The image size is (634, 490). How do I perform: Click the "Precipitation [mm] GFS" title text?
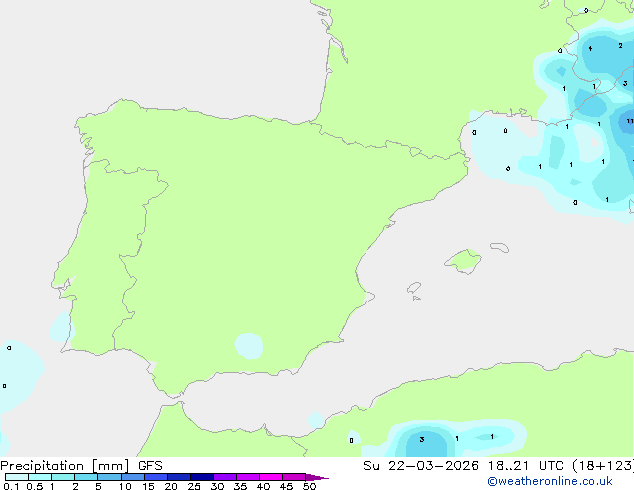pos(81,466)
